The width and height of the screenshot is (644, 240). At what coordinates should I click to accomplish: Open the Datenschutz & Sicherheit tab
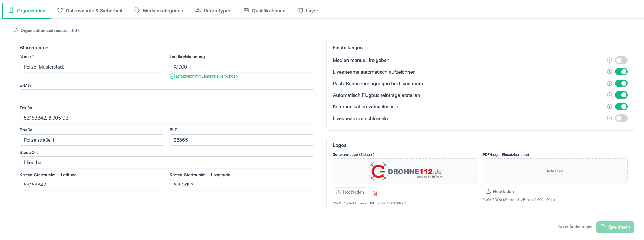(90, 11)
